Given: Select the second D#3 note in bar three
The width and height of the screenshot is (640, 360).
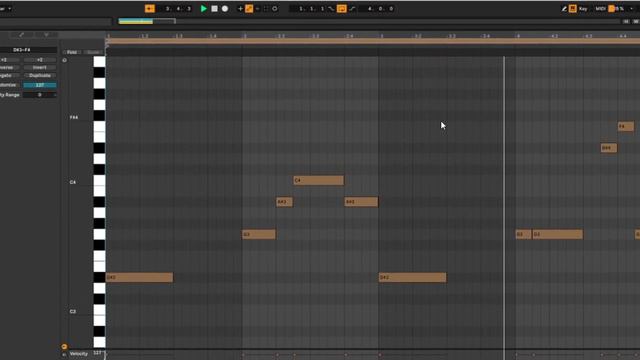Looking at the screenshot, I should [x=412, y=278].
